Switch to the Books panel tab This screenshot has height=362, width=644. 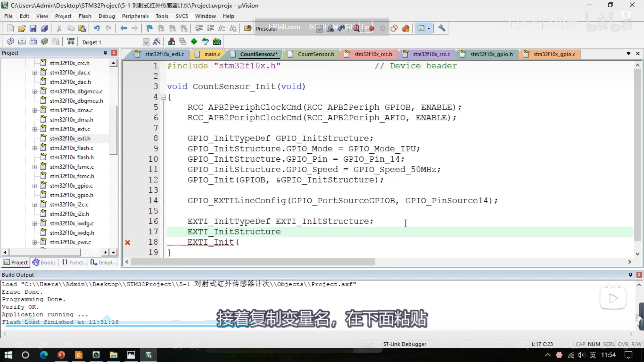44,262
